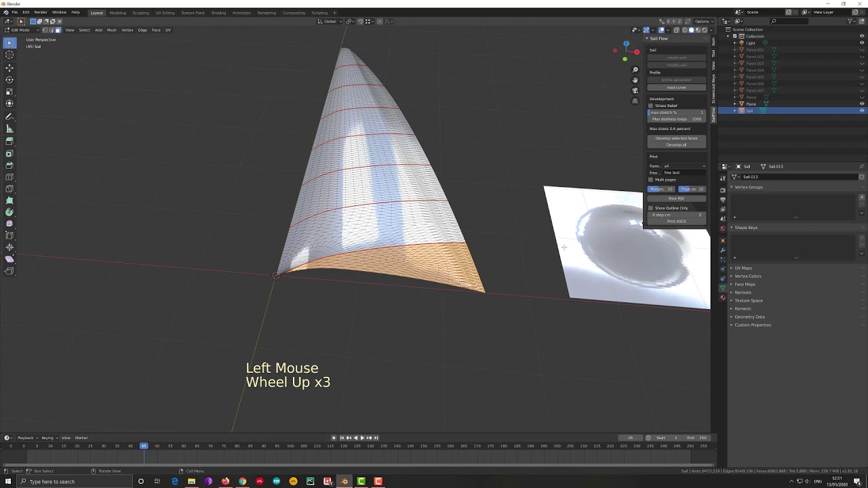Select the Rip Region tool

point(9,271)
